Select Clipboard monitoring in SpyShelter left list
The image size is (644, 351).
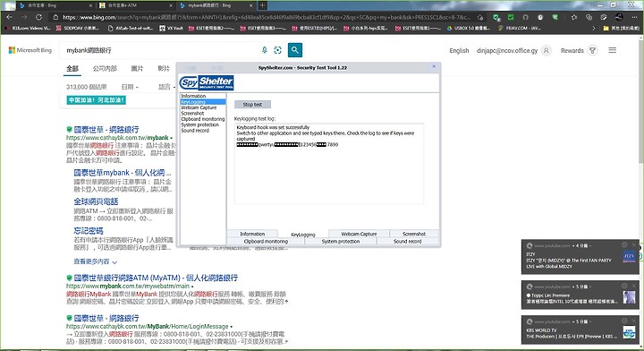[x=203, y=119]
